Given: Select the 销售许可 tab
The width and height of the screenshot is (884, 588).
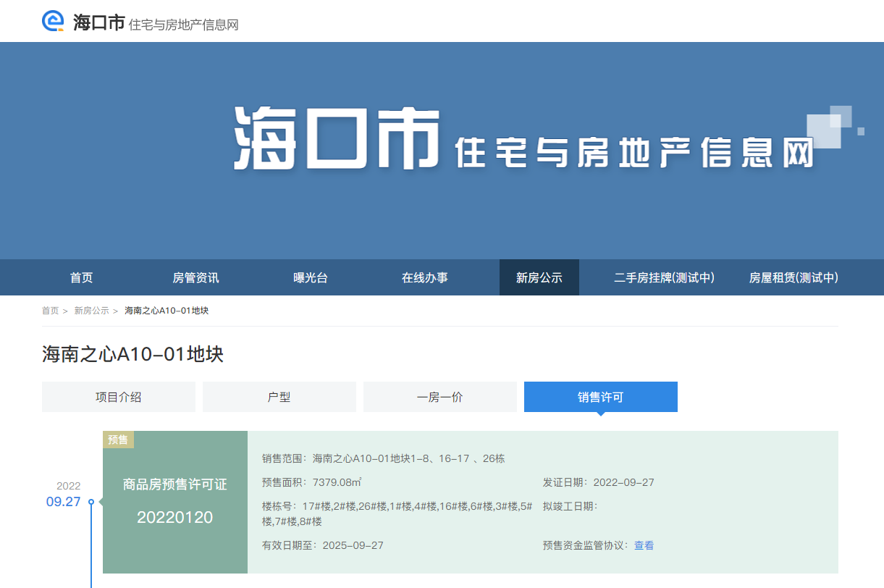Looking at the screenshot, I should [x=601, y=397].
